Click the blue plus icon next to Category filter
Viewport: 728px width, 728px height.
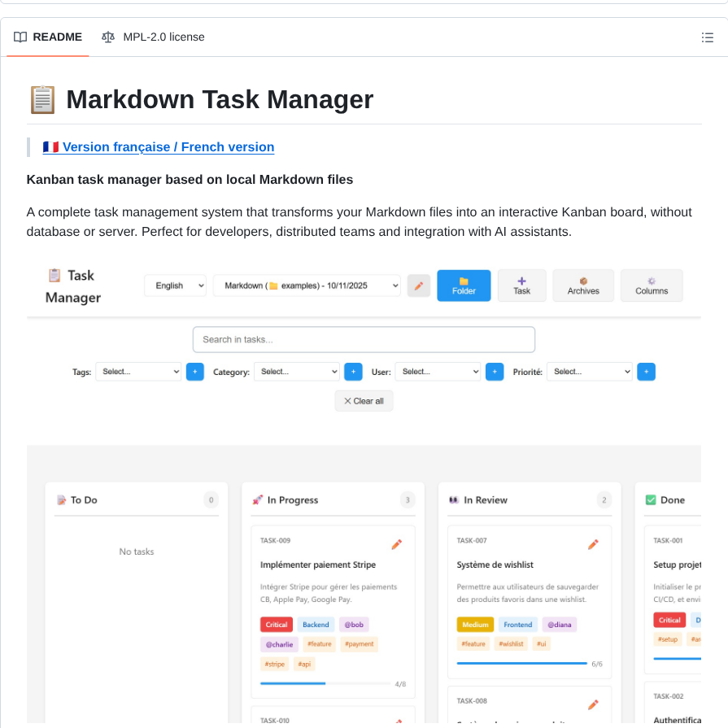[x=353, y=371]
